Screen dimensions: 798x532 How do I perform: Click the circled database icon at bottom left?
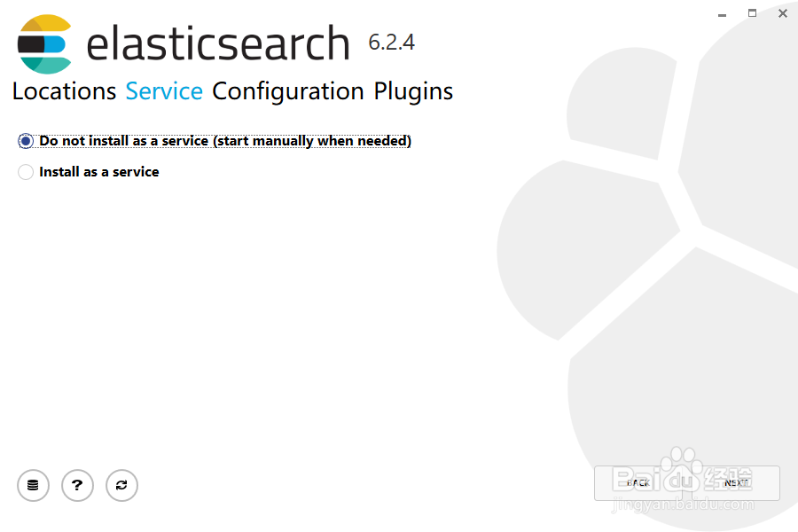33,485
